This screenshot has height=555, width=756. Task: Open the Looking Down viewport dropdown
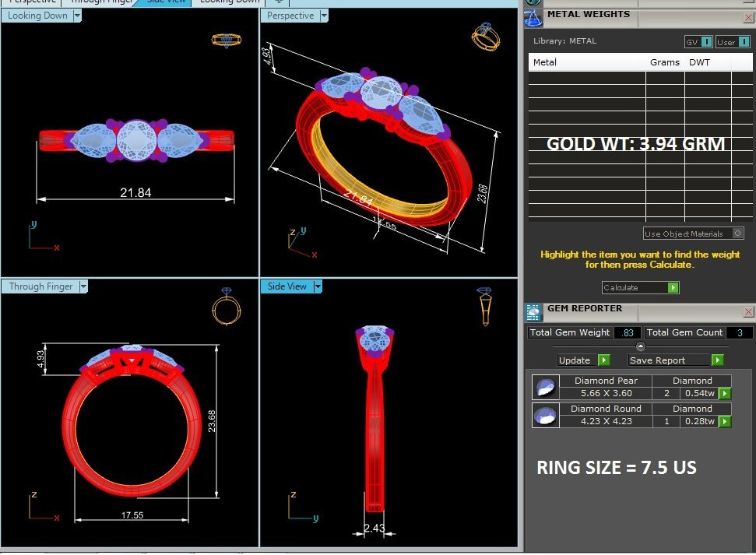pos(77,16)
